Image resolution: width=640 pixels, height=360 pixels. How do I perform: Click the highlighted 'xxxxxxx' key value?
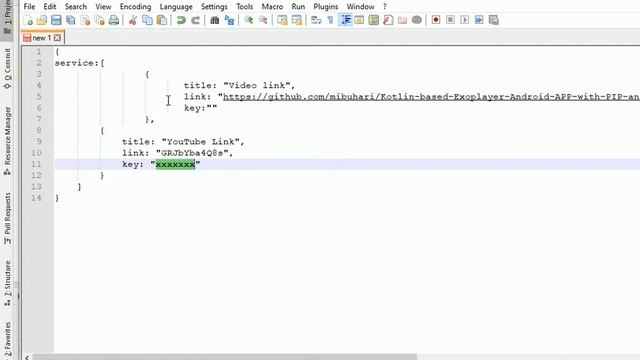pos(176,164)
